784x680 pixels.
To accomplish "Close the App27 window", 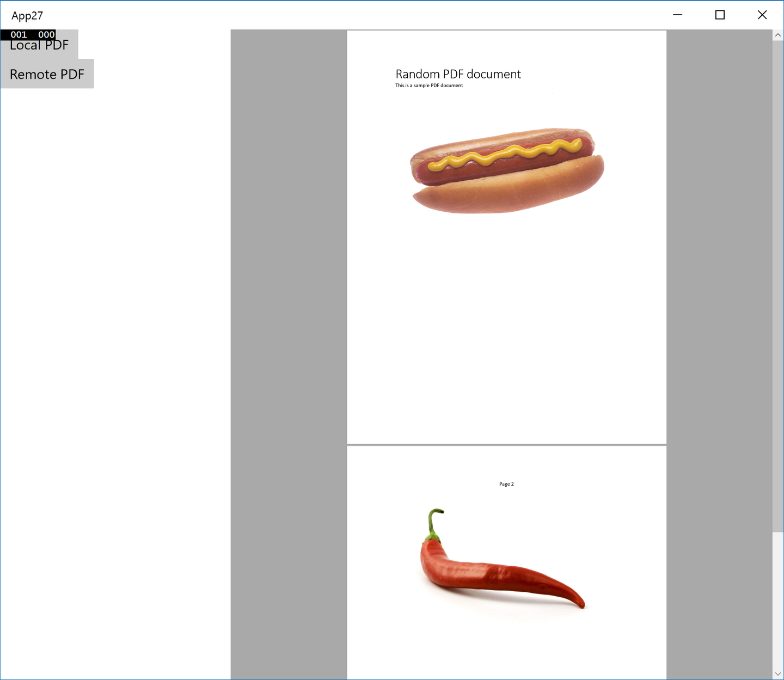I will click(762, 15).
